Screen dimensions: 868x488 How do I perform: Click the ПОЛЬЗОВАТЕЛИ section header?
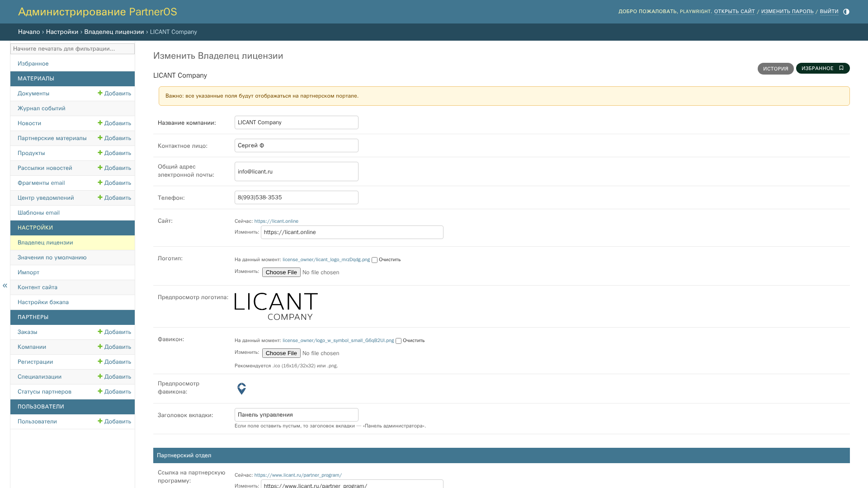click(x=72, y=407)
